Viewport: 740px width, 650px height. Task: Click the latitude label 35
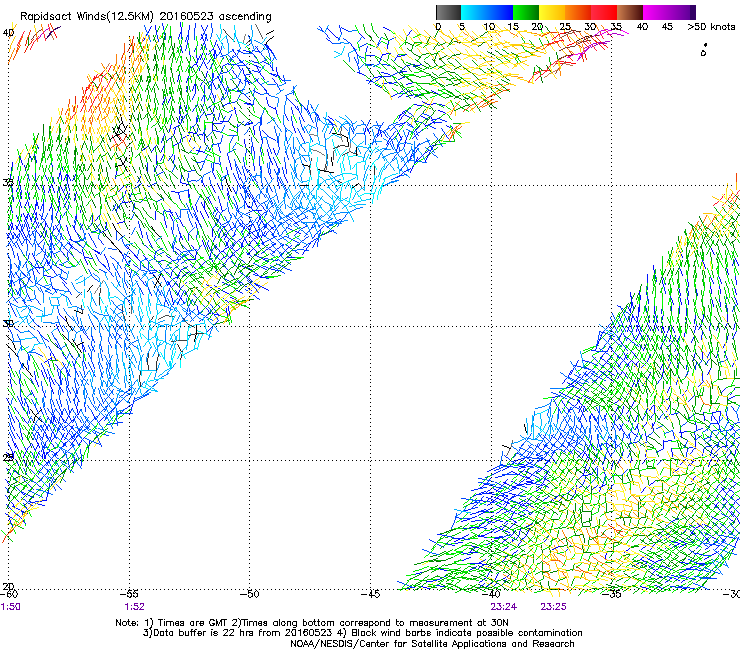8,182
